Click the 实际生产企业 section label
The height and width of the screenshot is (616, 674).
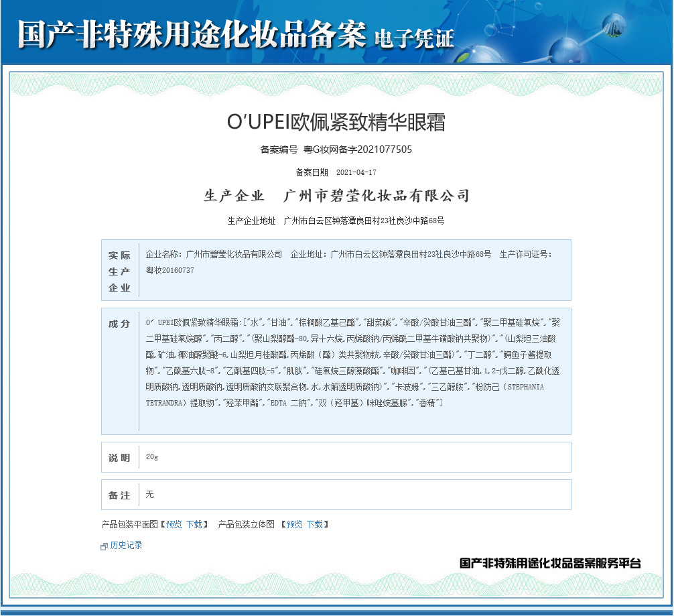coord(119,271)
